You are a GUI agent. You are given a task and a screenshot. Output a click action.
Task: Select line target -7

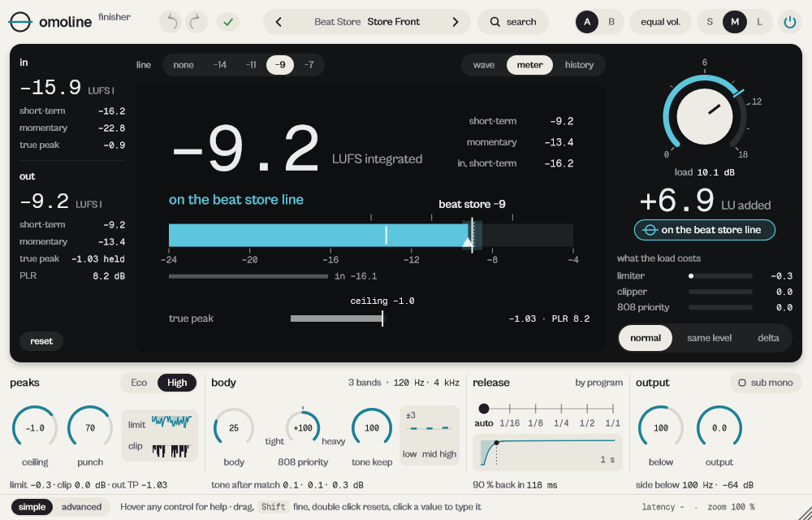click(309, 65)
